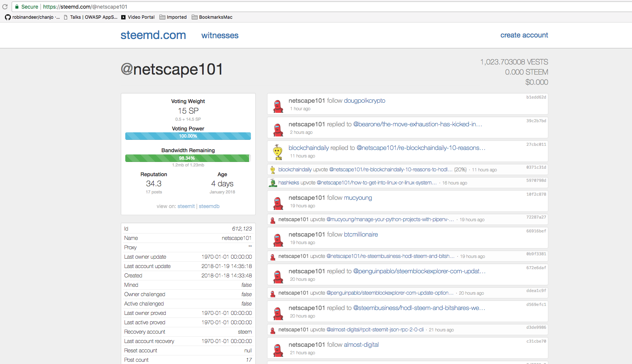The image size is (632, 364).
Task: Click the browser reload icon
Action: point(5,7)
